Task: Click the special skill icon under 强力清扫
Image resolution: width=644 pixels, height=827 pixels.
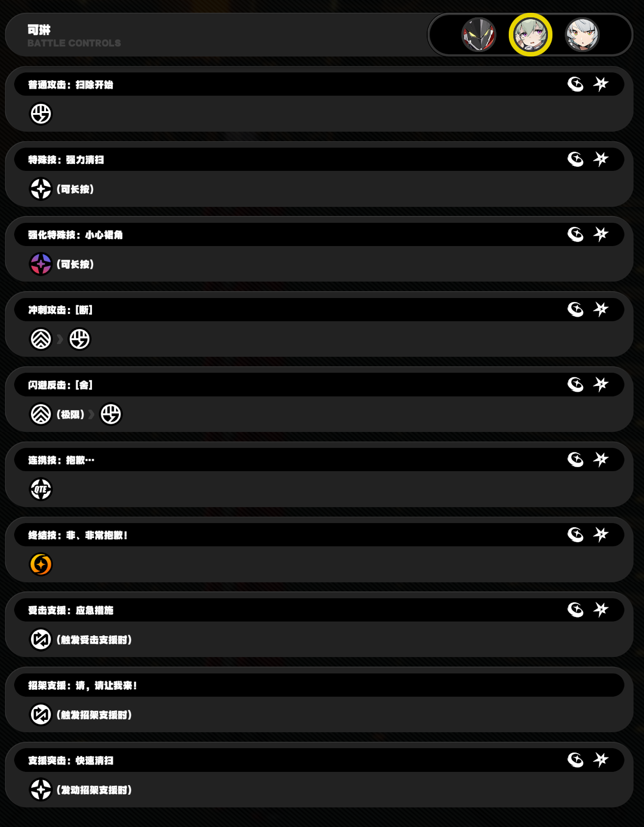Action: coord(41,189)
